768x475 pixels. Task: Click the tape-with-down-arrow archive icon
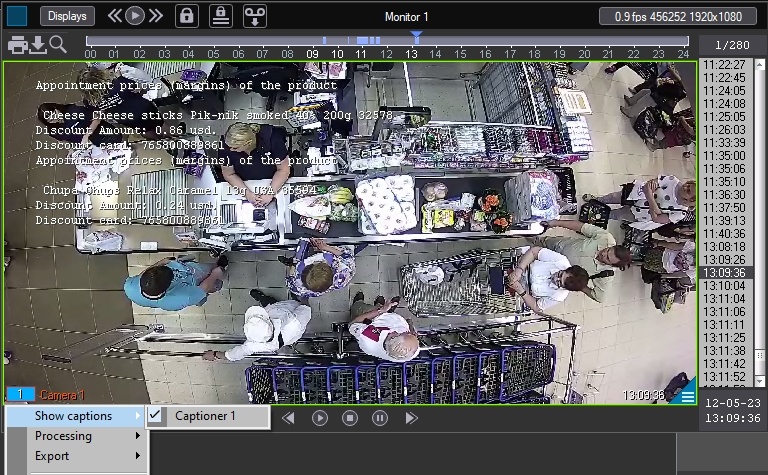tap(255, 16)
